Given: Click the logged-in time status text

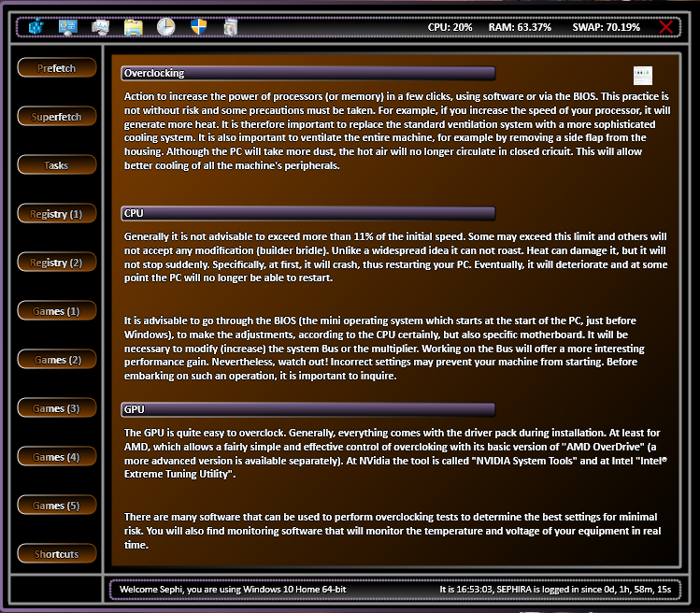Looking at the screenshot, I should (x=555, y=590).
